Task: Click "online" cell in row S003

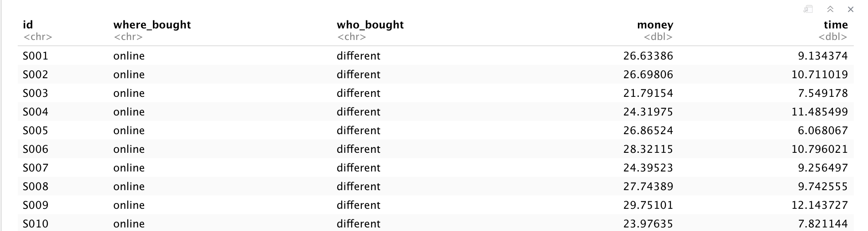Action: click(x=129, y=93)
